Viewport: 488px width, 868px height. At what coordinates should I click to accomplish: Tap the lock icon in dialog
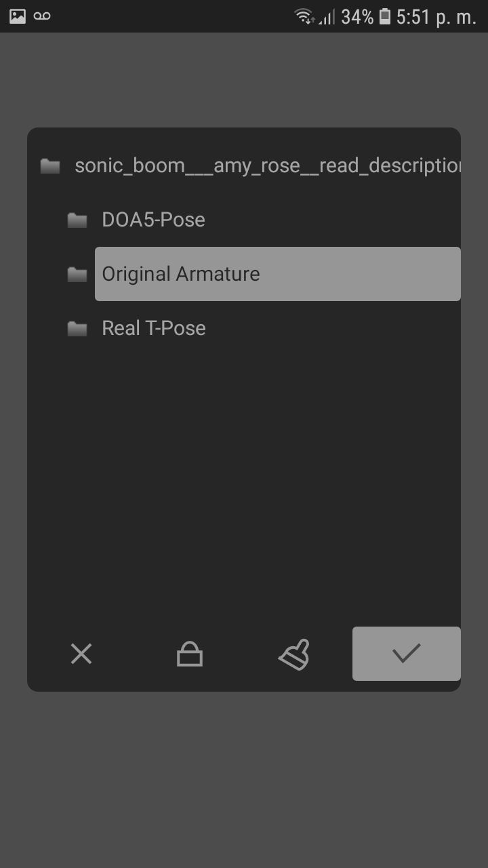(x=190, y=654)
